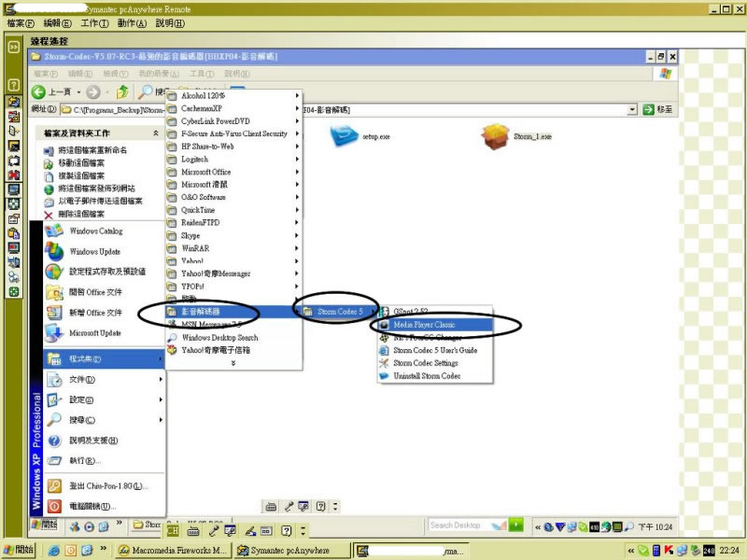This screenshot has height=560, width=747.
Task: Launch Windows Update from Start menu
Action: (x=104, y=251)
